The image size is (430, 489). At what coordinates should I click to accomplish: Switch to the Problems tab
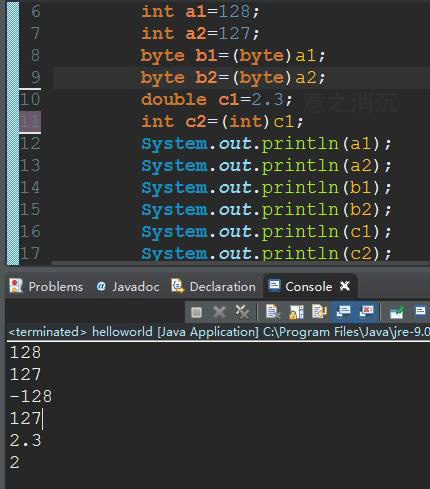[46, 286]
